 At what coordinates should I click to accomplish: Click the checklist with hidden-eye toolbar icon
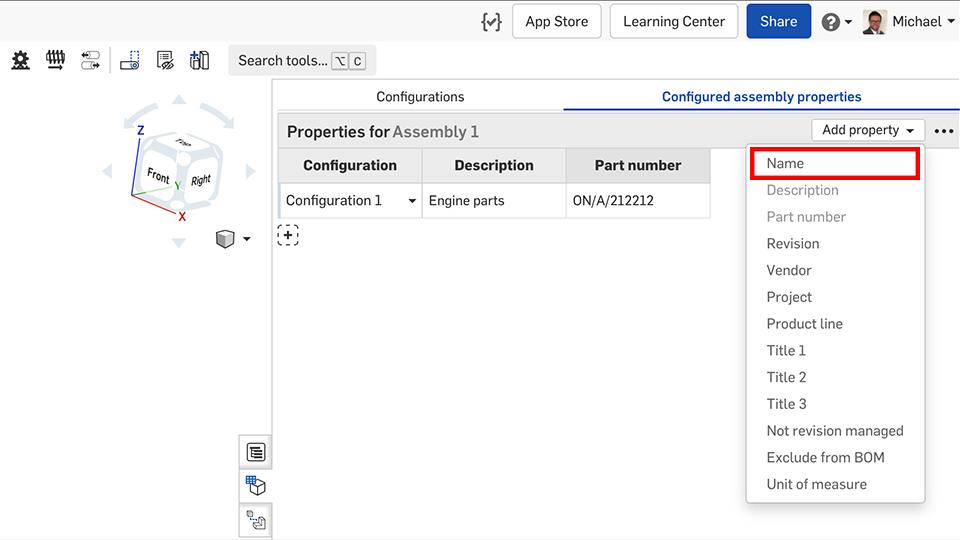click(165, 61)
